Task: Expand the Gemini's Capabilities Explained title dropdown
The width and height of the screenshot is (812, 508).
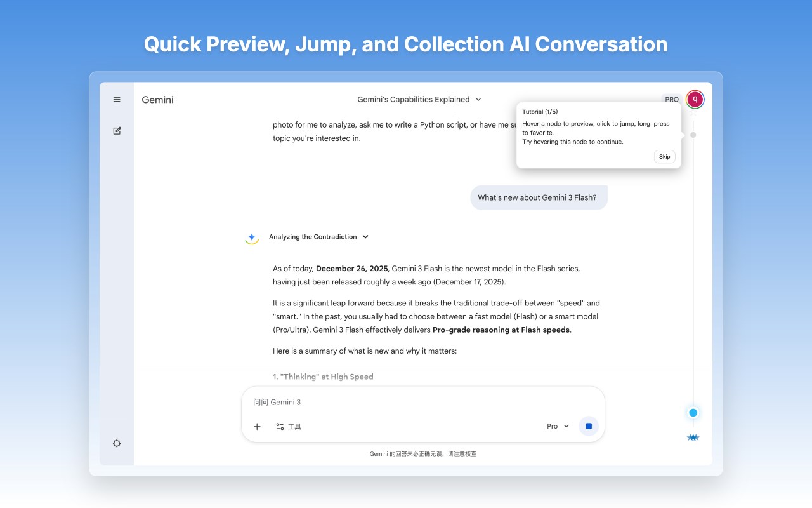Action: pos(419,100)
